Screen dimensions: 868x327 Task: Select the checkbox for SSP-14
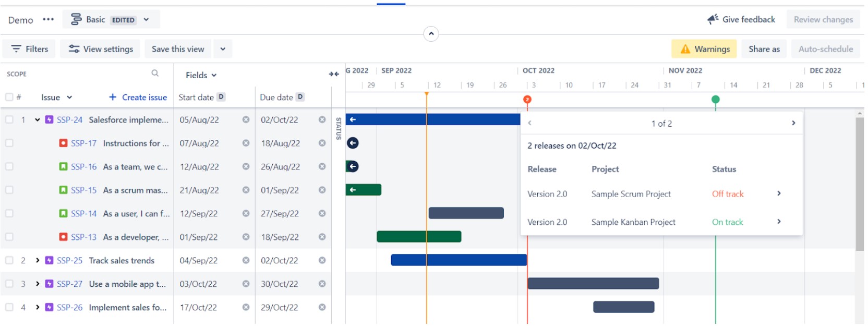point(9,213)
